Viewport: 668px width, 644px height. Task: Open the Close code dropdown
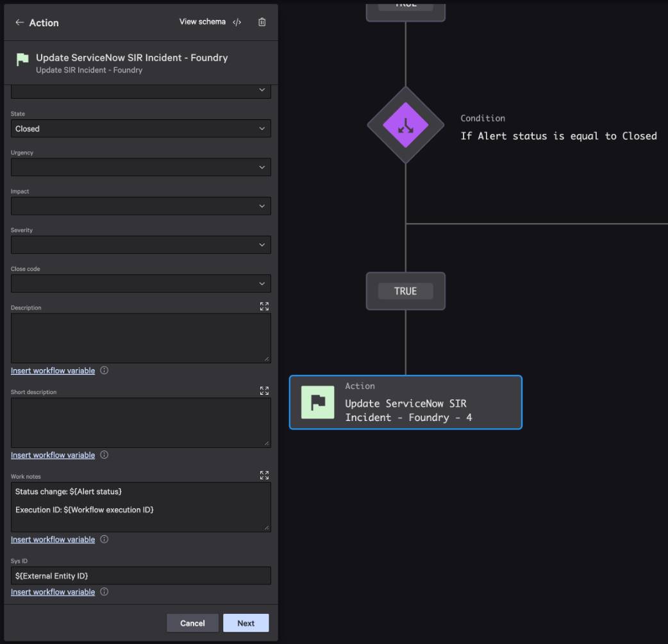click(x=140, y=284)
